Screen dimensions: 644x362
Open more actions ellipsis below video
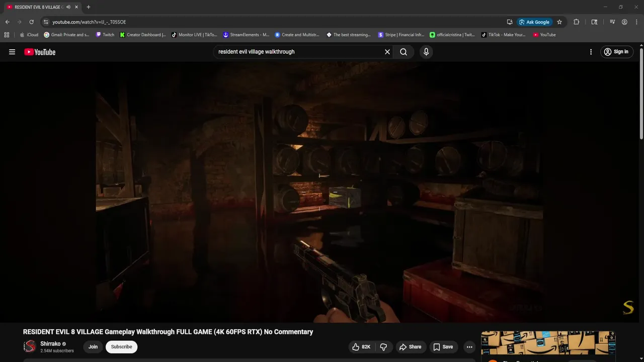469,347
